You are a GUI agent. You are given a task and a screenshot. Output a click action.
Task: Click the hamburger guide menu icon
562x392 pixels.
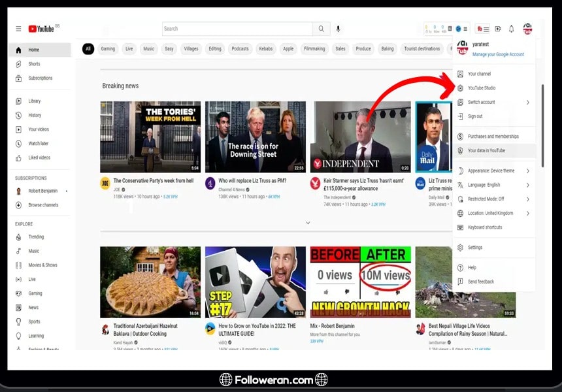(18, 29)
